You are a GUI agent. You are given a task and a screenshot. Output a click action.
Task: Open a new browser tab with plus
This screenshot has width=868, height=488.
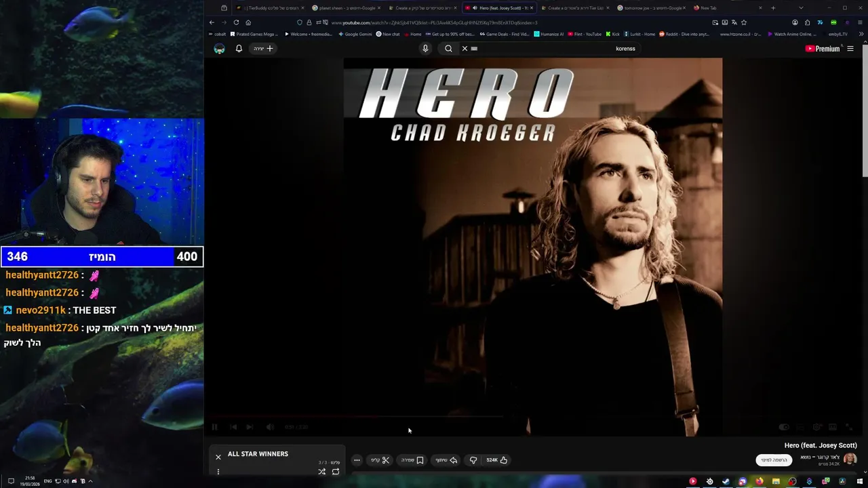[773, 8]
